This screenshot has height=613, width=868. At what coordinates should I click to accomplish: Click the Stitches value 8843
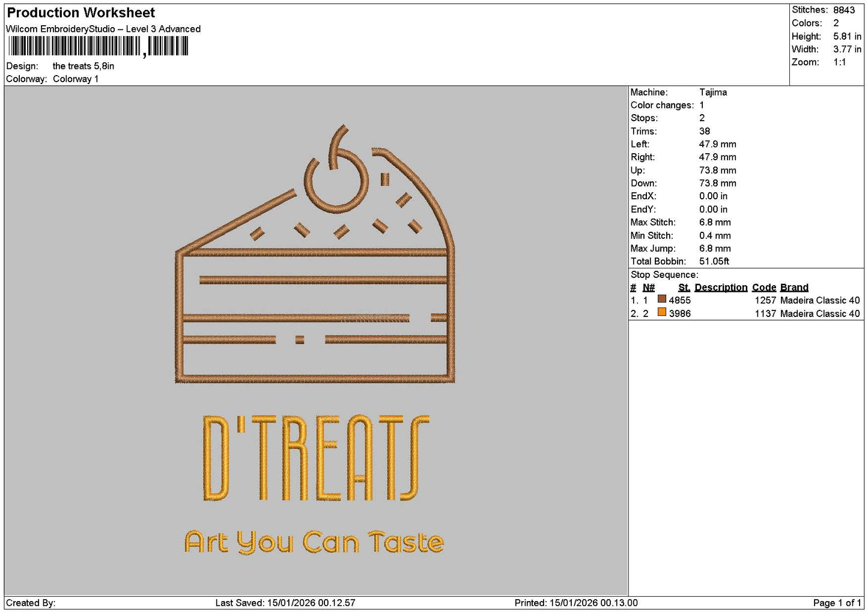[843, 10]
